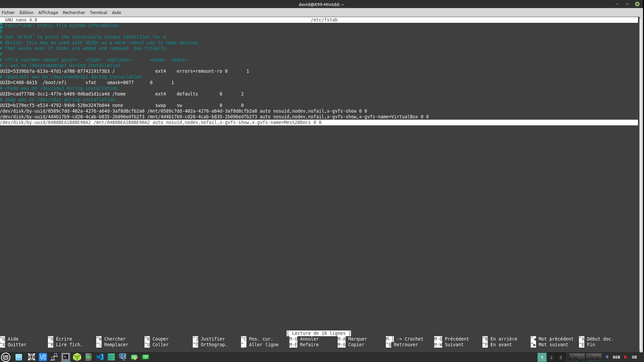
Task: Switch to workspace 3
Action: click(561, 357)
